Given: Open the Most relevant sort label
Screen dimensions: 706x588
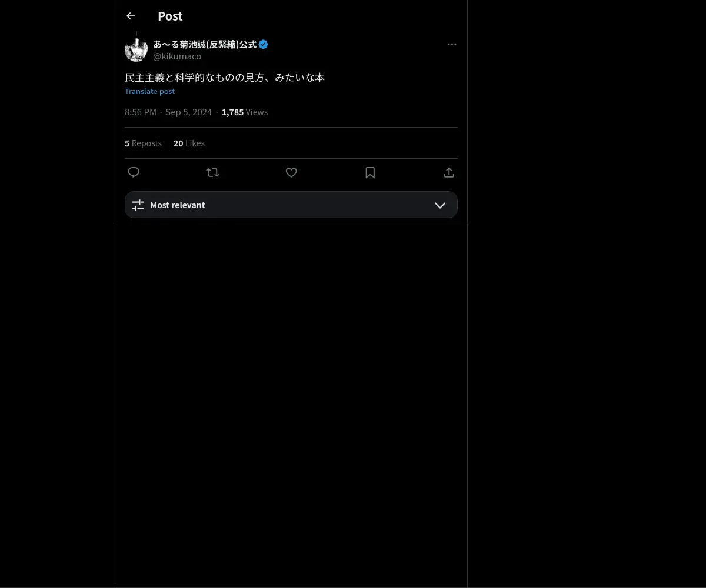Looking at the screenshot, I should point(178,205).
